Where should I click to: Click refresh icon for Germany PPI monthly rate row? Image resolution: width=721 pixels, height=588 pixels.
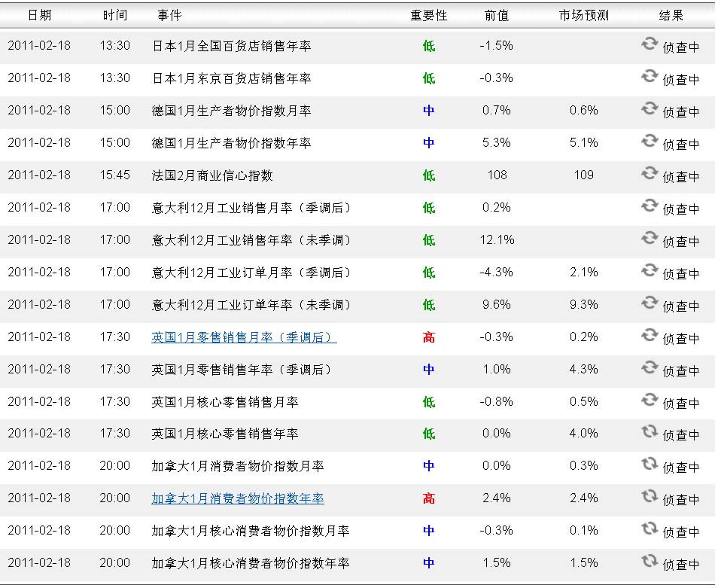[649, 108]
